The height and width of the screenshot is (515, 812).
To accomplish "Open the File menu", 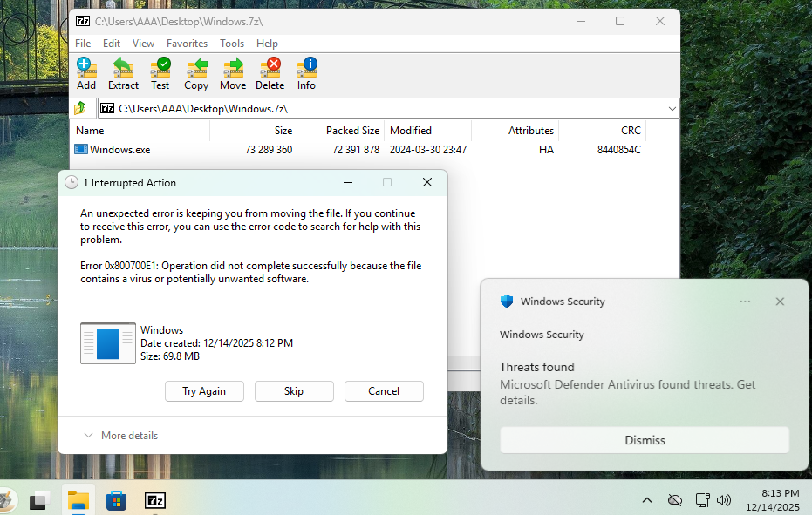I will tap(83, 44).
